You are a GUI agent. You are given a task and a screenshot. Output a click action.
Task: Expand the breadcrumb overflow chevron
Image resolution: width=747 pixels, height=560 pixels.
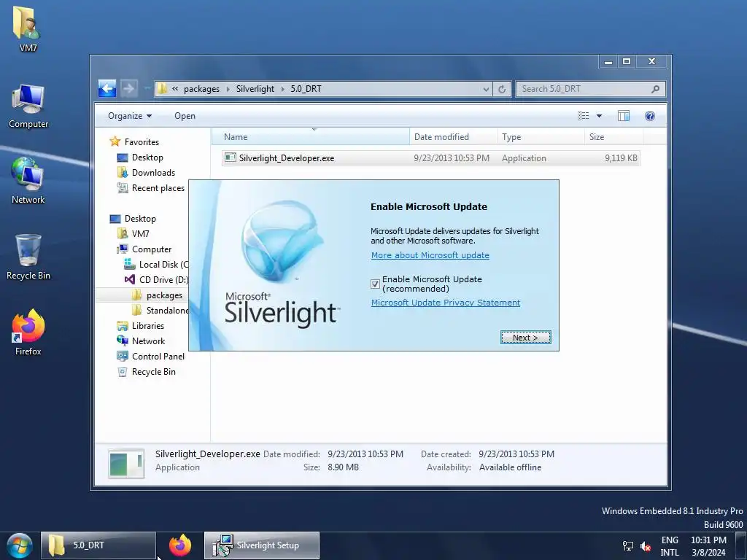[x=175, y=89]
